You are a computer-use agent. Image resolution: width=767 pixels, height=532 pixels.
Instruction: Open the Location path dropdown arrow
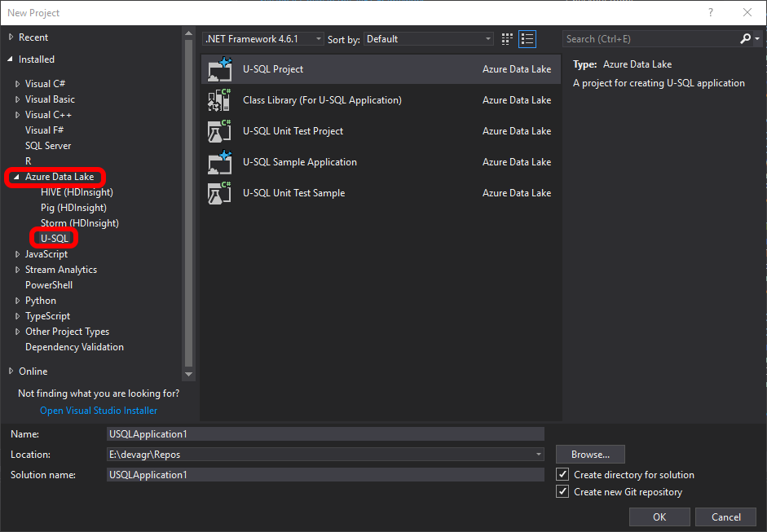(538, 455)
